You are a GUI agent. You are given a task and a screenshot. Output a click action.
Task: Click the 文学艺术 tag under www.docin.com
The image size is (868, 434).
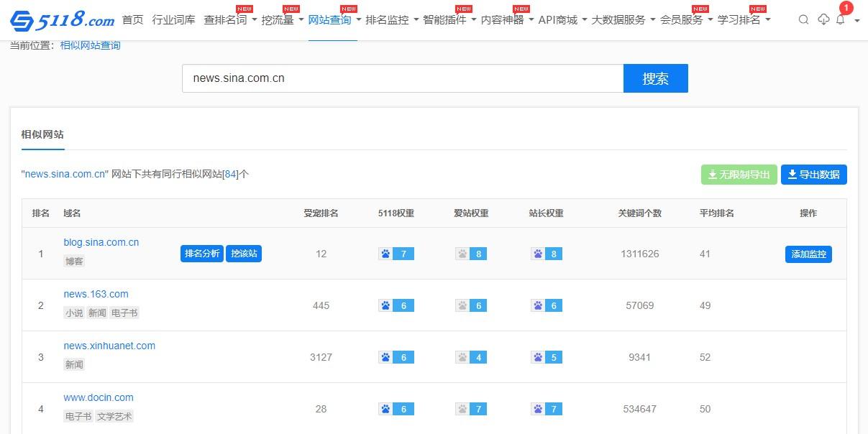[x=114, y=416]
